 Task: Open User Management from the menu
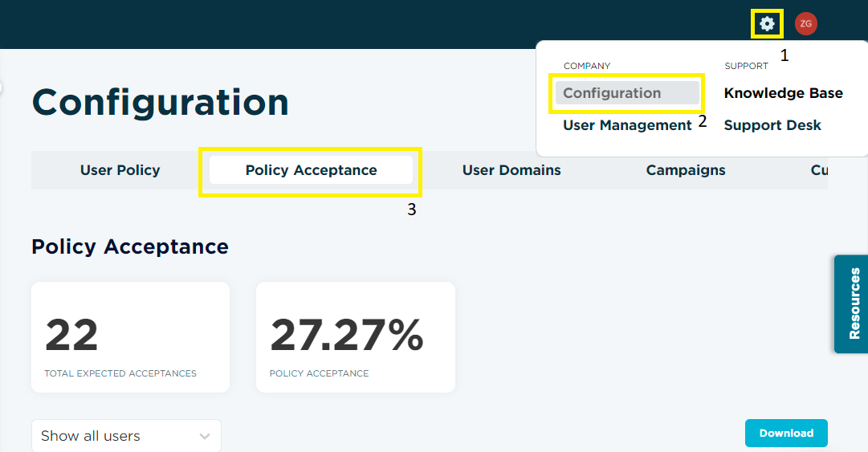(x=627, y=125)
